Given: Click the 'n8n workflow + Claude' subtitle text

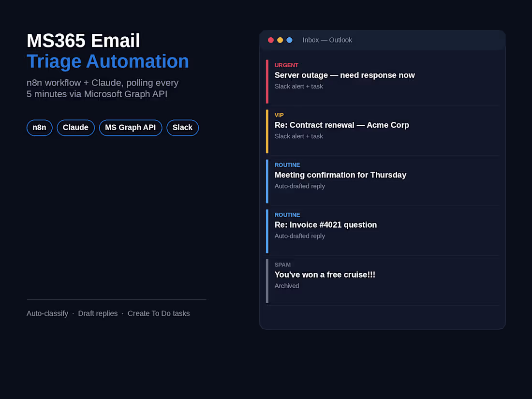Looking at the screenshot, I should (103, 88).
